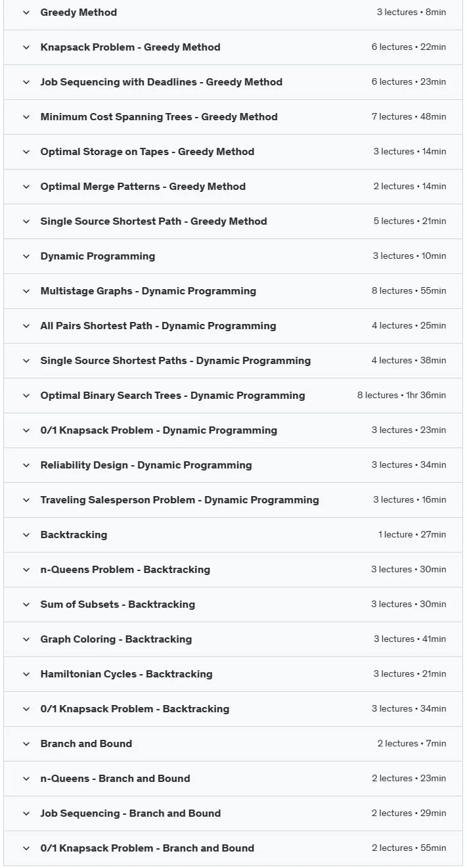Expand the Greedy Method section chevron

click(x=26, y=12)
